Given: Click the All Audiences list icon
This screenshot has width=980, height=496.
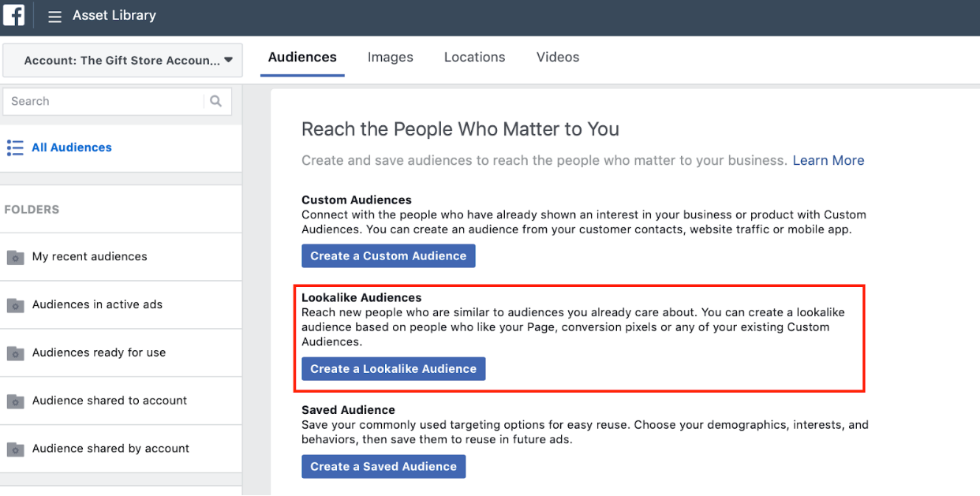Looking at the screenshot, I should [15, 147].
